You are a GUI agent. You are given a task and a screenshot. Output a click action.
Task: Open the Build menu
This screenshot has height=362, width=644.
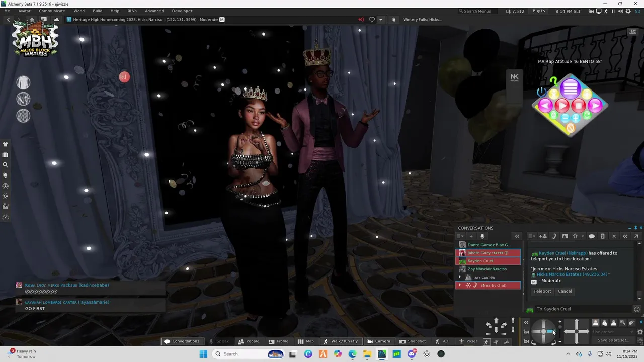(x=97, y=11)
